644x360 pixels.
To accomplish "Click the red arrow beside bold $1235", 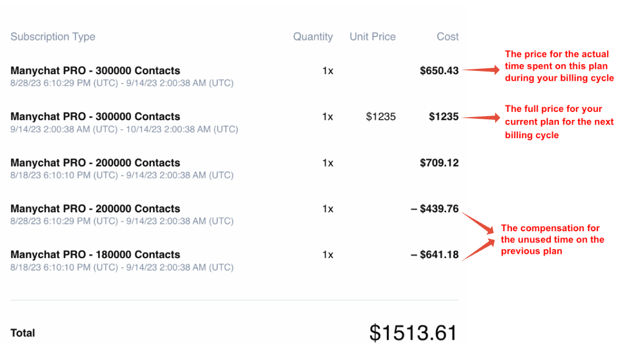I will click(481, 118).
